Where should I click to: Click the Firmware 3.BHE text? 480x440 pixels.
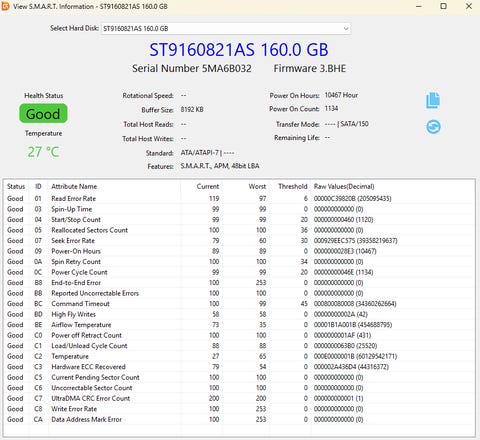(310, 69)
